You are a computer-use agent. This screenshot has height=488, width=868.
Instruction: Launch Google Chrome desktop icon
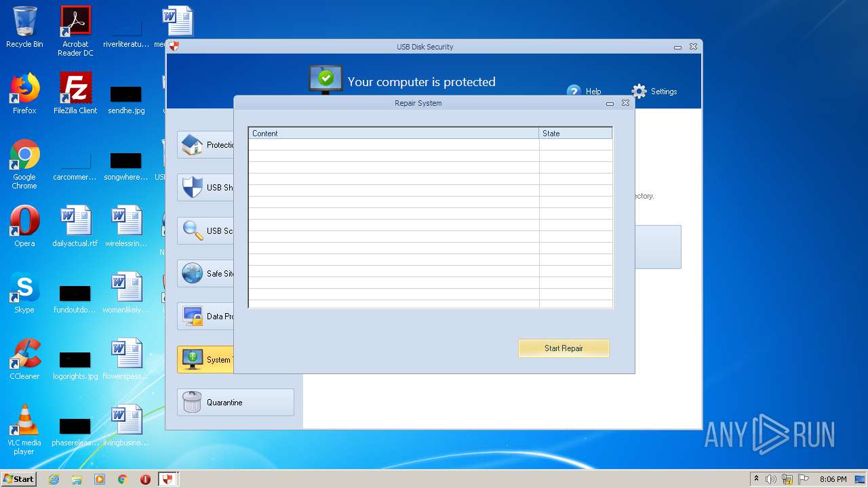[x=24, y=165]
